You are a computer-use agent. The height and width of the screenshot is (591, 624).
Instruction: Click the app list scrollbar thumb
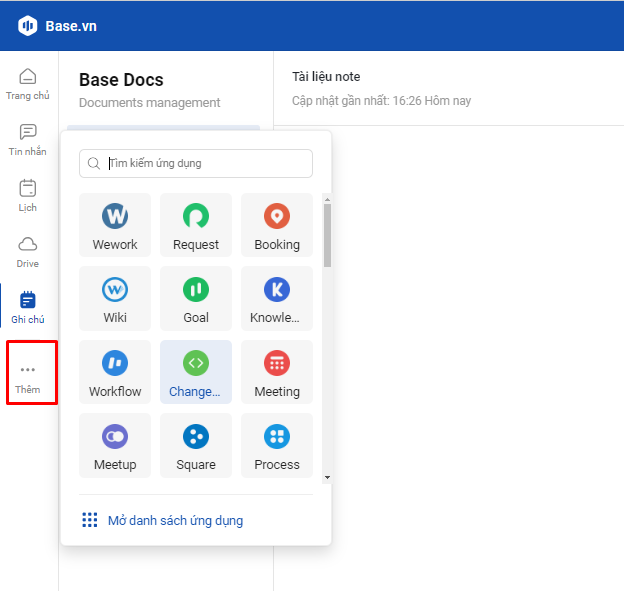click(327, 235)
